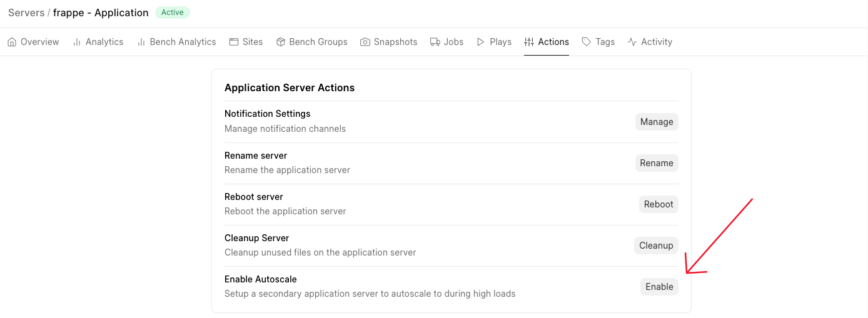This screenshot has height=318, width=868.
Task: Click the green Active status badge
Action: (x=172, y=12)
